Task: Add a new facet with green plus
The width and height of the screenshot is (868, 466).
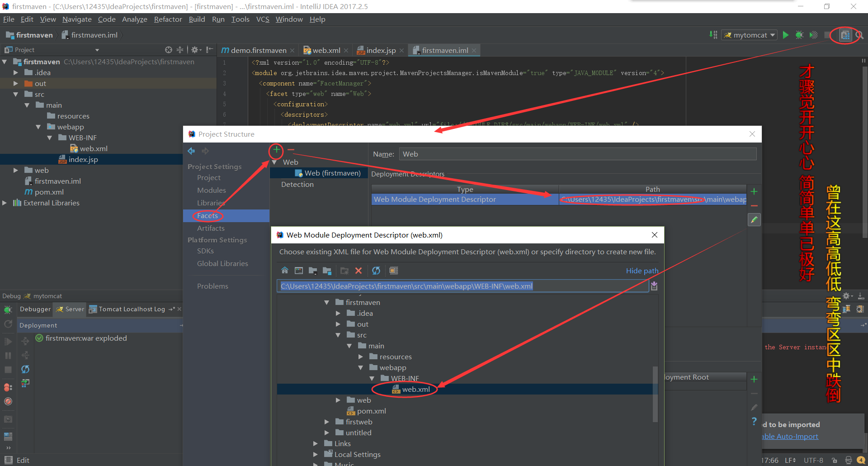Action: click(276, 150)
